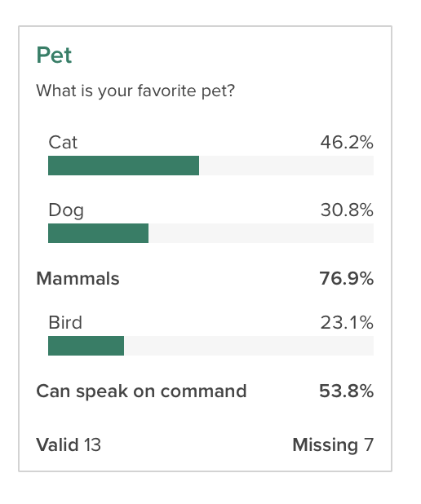
Task: Click empty gray portion of Cat bar
Action: point(286,166)
